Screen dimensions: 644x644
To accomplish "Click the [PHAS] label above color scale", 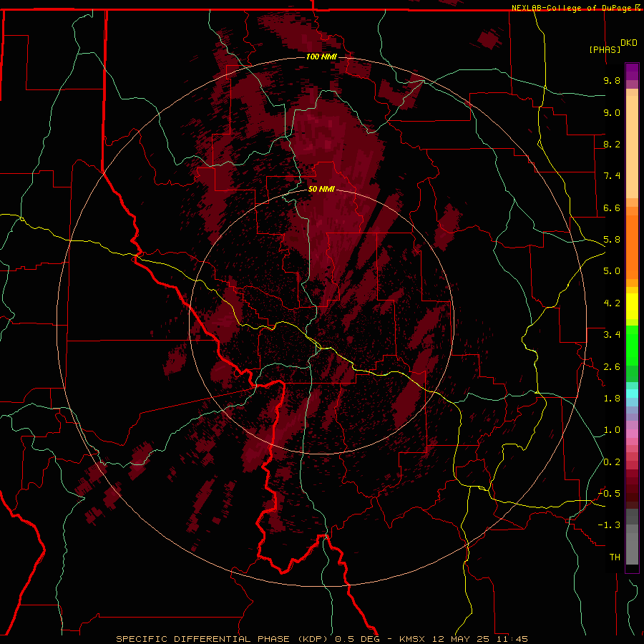I will [605, 49].
